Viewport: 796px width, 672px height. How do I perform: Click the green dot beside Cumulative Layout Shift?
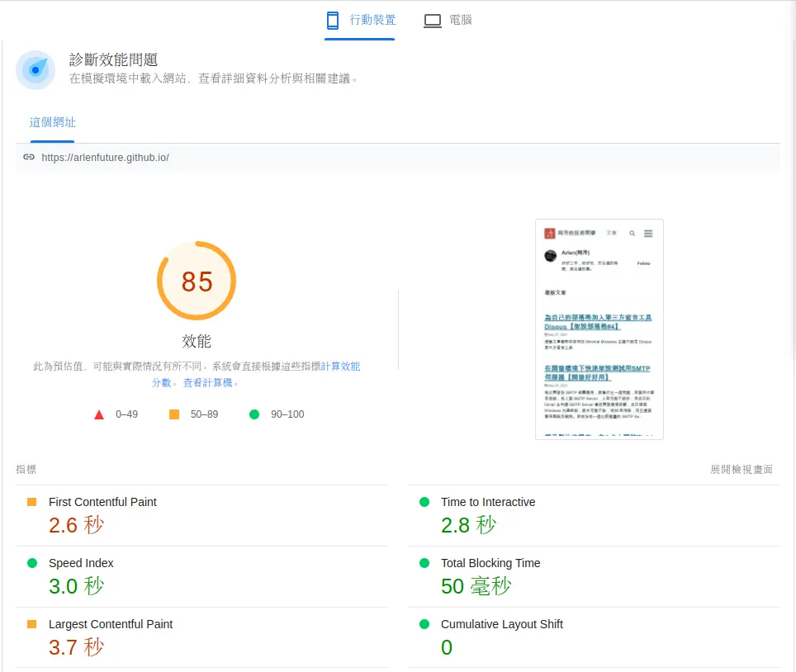424,624
